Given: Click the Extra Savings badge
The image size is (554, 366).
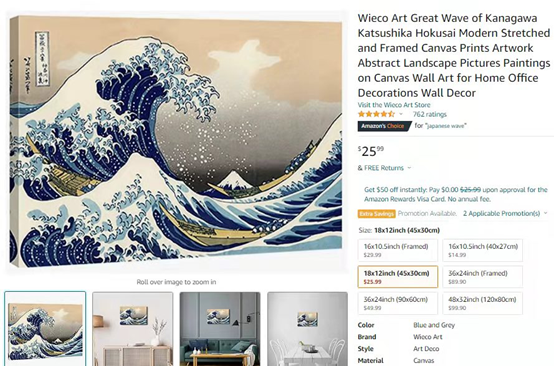Looking at the screenshot, I should coord(376,214).
